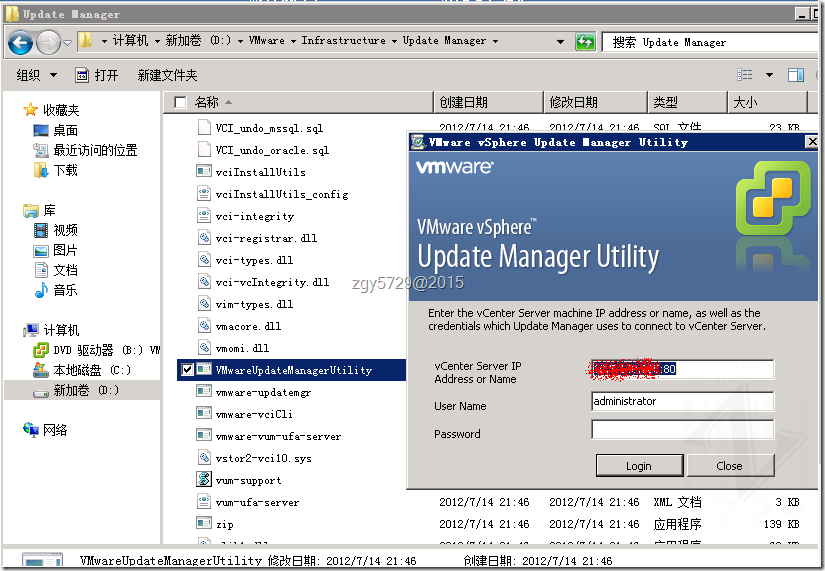Open dropdown arrow after 计算机 breadcrumb
Image resolution: width=825 pixels, height=571 pixels.
coord(157,41)
